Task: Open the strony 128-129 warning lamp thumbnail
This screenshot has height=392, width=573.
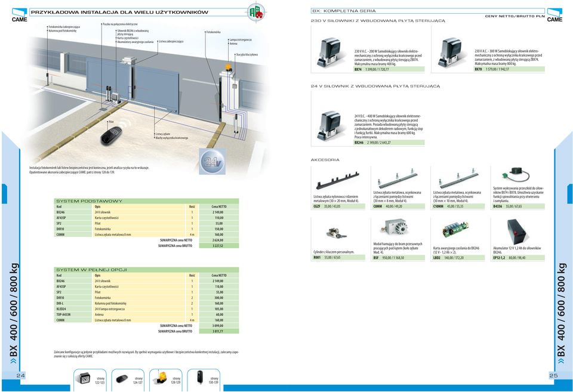Action: [x=165, y=380]
